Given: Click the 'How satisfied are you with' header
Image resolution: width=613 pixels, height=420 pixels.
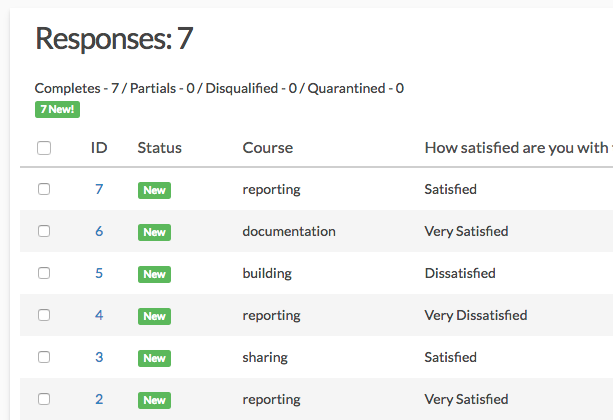Looking at the screenshot, I should pyautogui.click(x=518, y=148).
